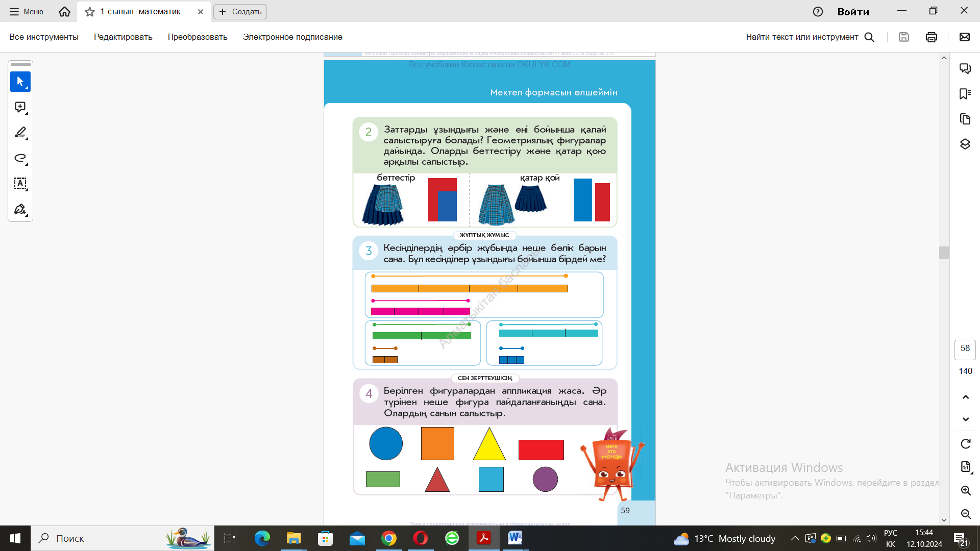Viewport: 980px width, 551px height.
Task: Open the Меню hamburger menu
Action: 27,12
